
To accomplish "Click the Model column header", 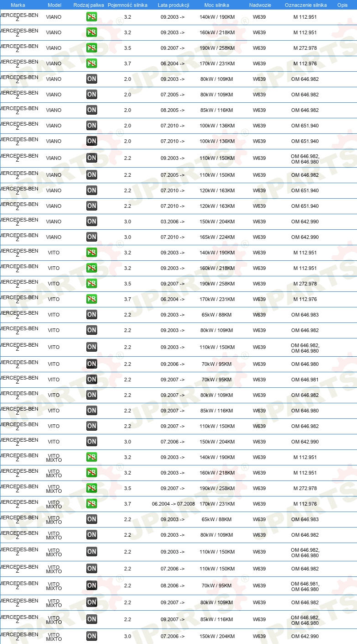I will coord(54,5).
